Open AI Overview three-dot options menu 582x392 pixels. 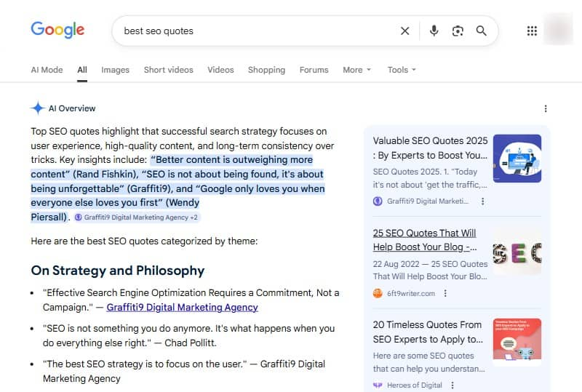pos(546,108)
